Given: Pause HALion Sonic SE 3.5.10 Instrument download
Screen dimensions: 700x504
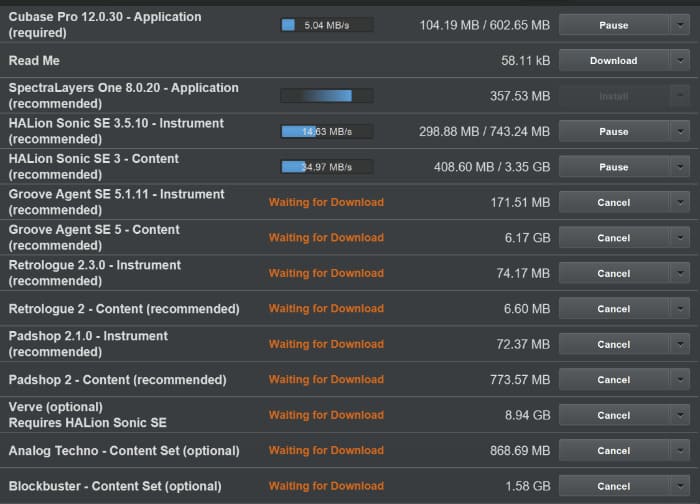Looking at the screenshot, I should coord(614,131).
